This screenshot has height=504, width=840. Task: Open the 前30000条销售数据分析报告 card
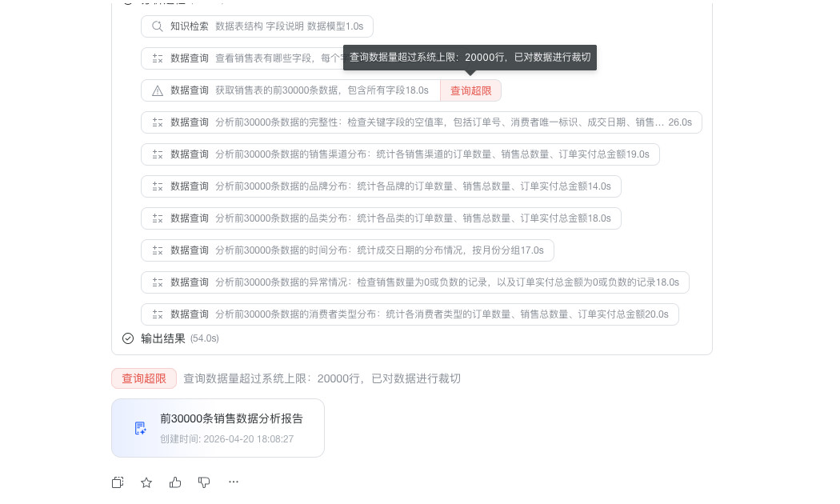coord(218,428)
